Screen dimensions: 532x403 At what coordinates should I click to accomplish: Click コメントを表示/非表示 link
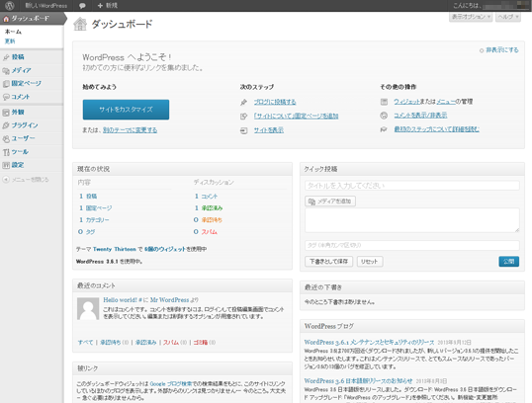coord(420,116)
